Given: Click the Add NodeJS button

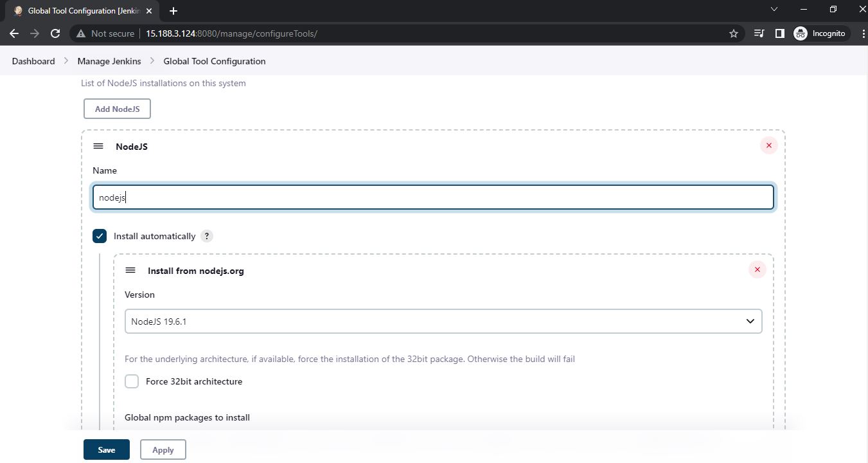Looking at the screenshot, I should click(117, 108).
